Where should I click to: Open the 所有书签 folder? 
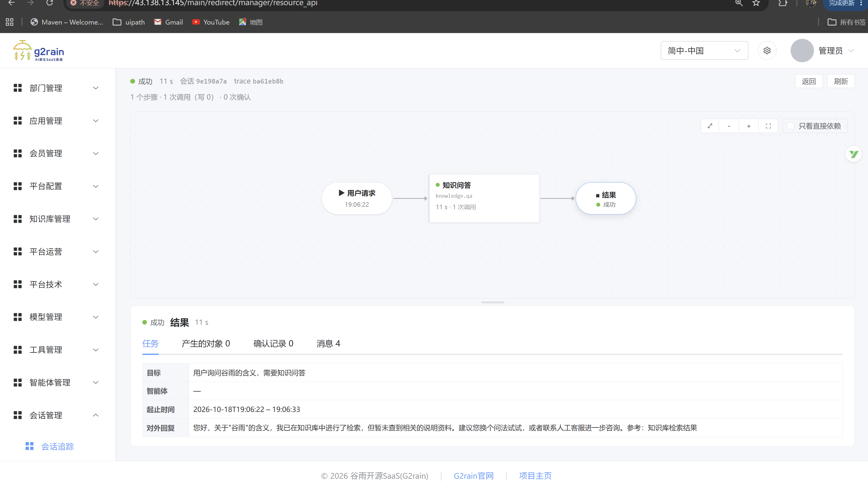tap(846, 22)
